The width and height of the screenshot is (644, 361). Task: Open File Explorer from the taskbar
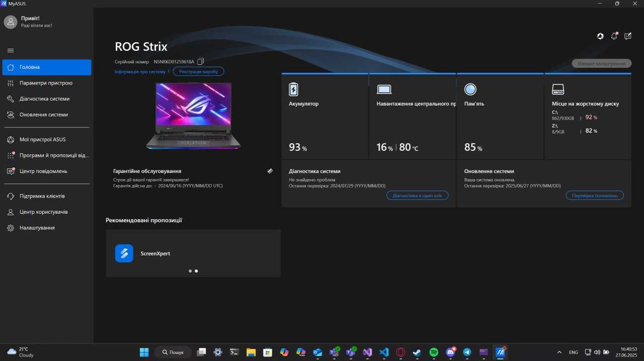pos(251,352)
